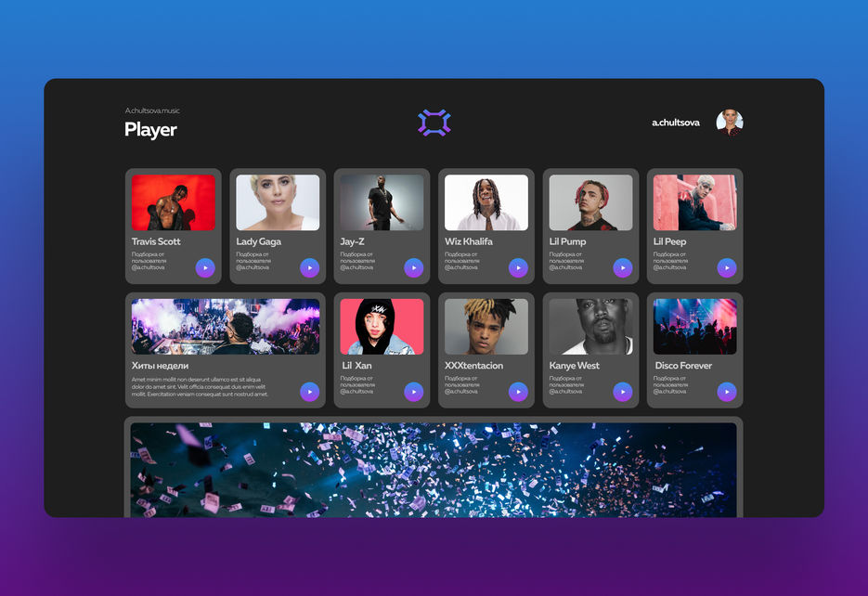Play the Lady Gaga playlist

click(x=310, y=268)
